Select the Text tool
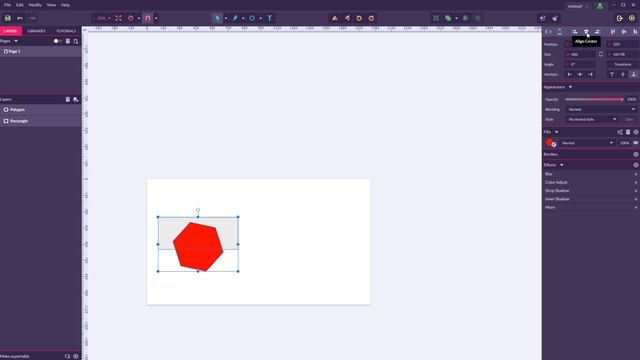The height and width of the screenshot is (360, 640). point(270,18)
